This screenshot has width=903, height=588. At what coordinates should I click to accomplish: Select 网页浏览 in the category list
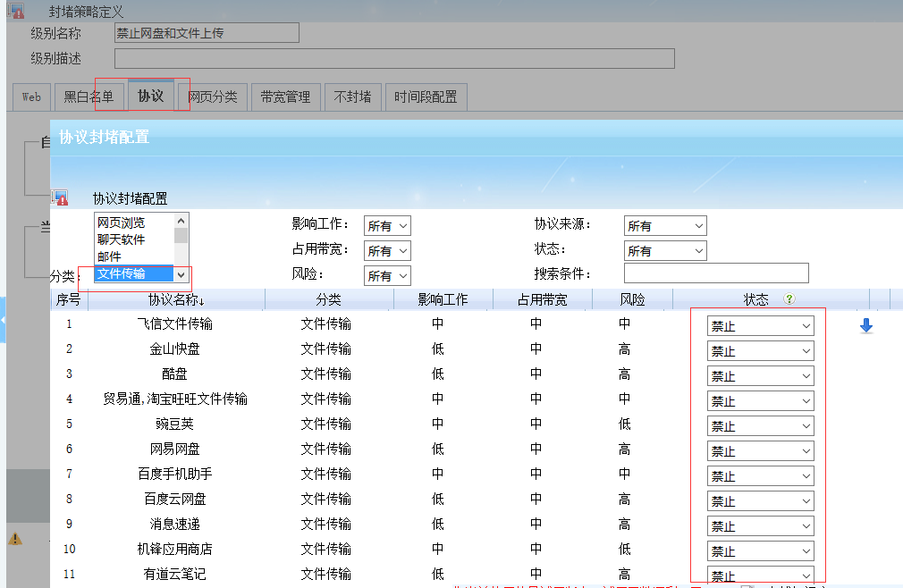coord(122,223)
